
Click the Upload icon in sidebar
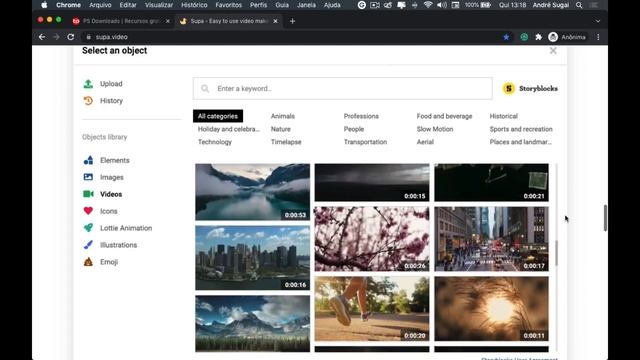[x=88, y=84]
